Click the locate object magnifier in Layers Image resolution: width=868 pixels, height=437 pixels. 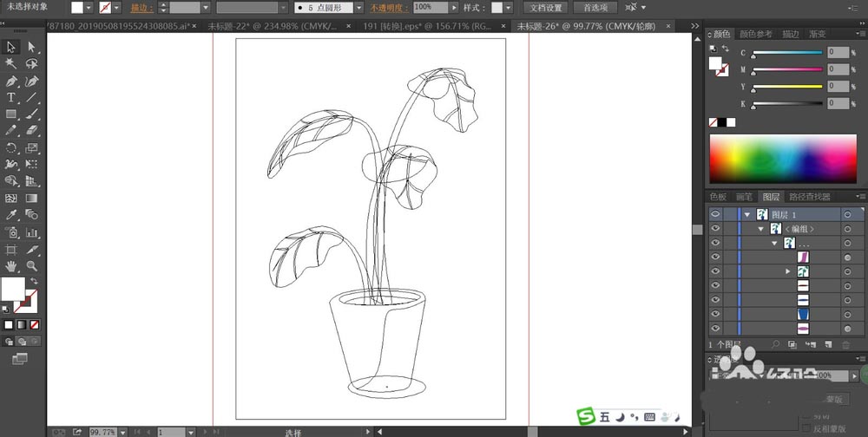click(775, 344)
